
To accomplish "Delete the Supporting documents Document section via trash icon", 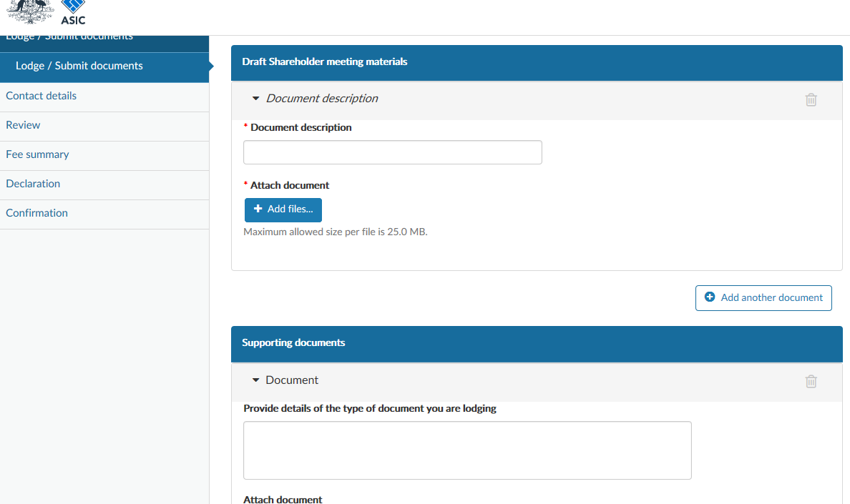I will click(x=811, y=381).
